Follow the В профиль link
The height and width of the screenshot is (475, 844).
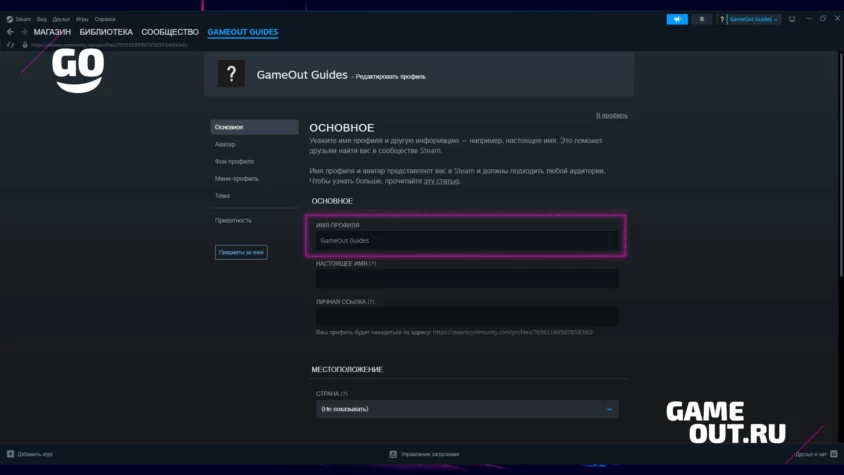tap(611, 115)
